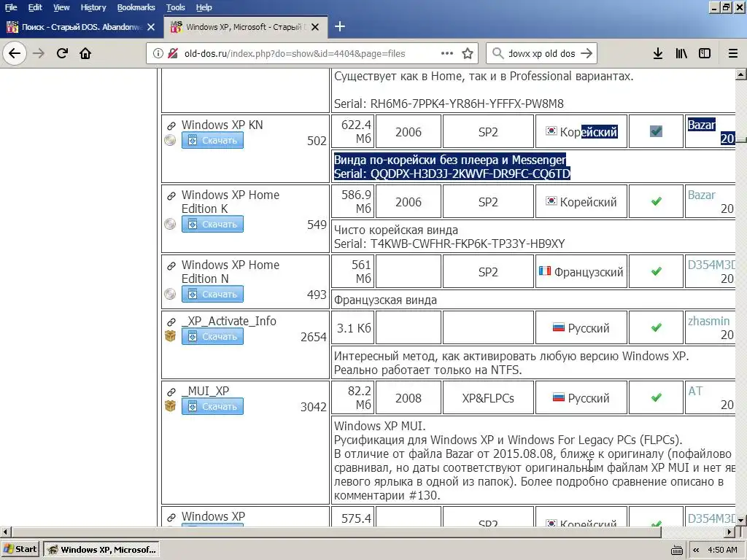Close the Поиск - Старый DOS tab

151,27
